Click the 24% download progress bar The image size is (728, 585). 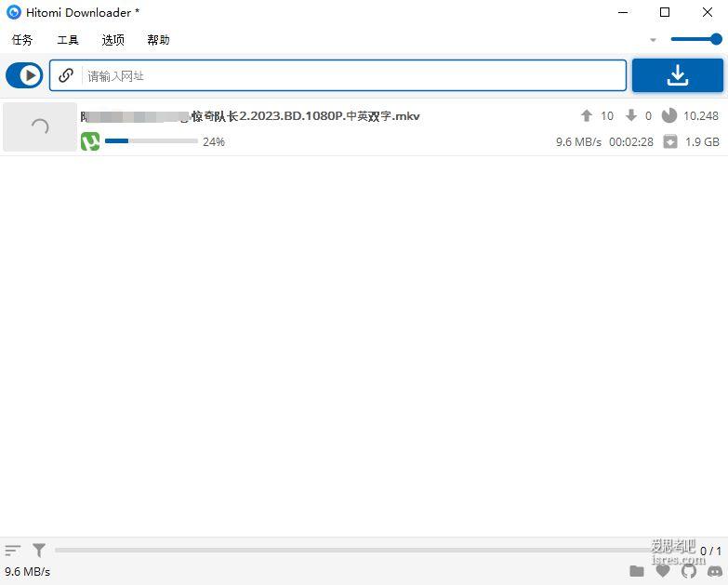152,140
